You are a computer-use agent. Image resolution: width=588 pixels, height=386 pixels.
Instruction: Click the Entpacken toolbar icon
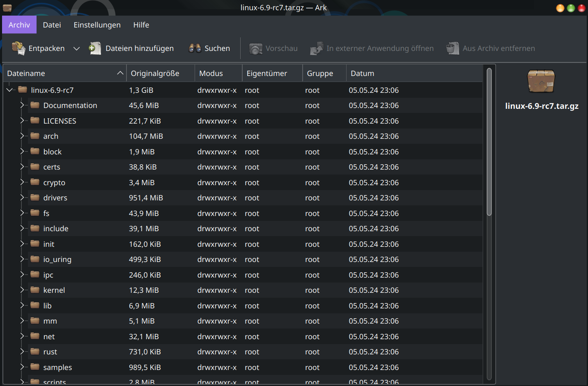pos(18,48)
